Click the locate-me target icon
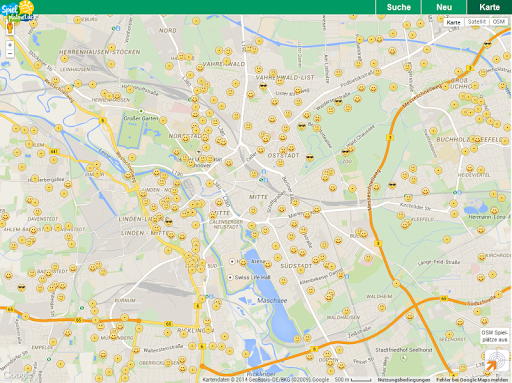This screenshot has width=512, height=383. [496, 361]
